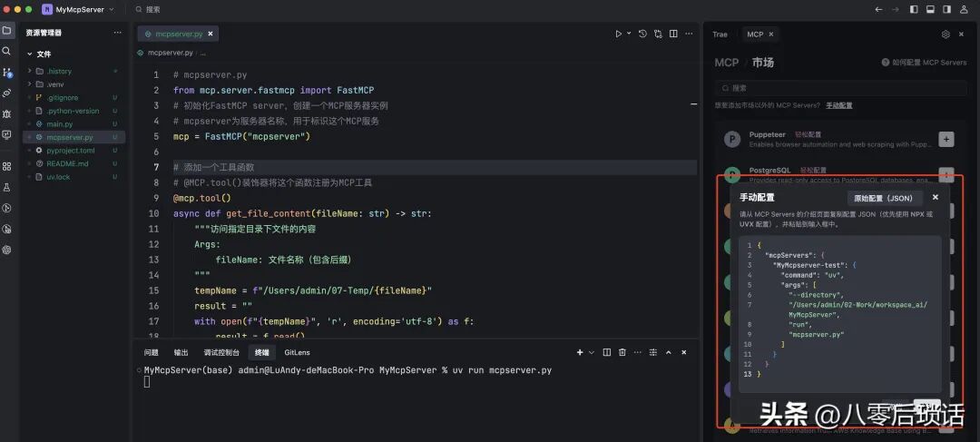
Task: Select mcpserver.py in the file tree
Action: [73, 137]
